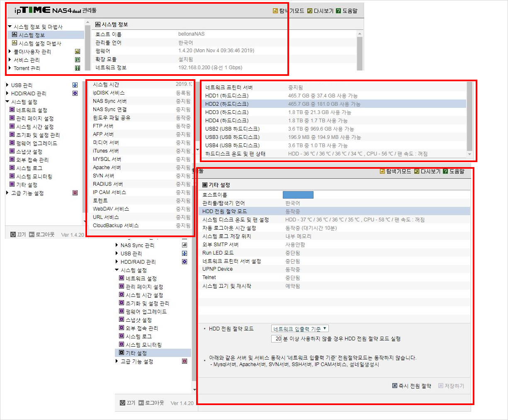Select the ipDISK 서비스 row
This screenshot has height=420, width=508.
[x=141, y=93]
